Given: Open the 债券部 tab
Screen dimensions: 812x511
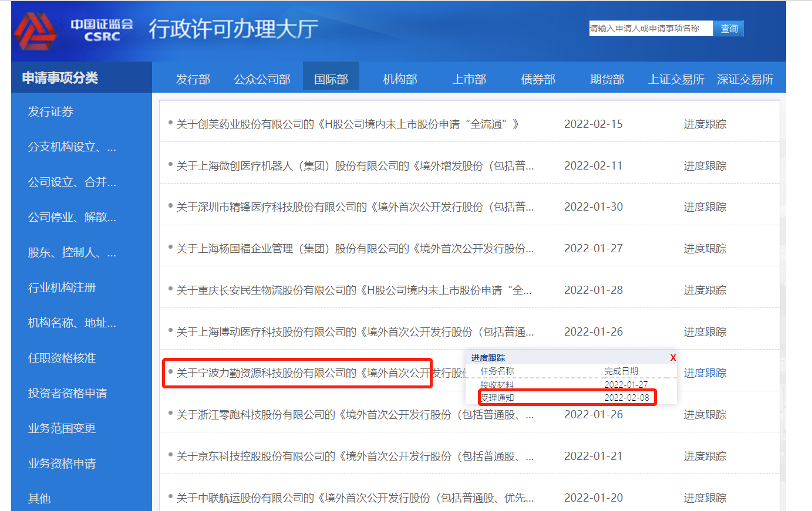Looking at the screenshot, I should pos(538,79).
